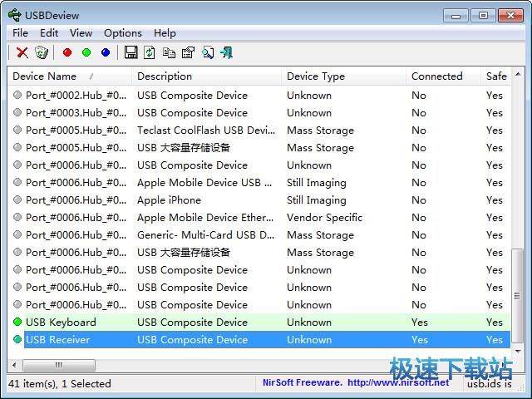The image size is (532, 399).
Task: Click the vertical scrollbar down arrow
Action: (x=519, y=349)
